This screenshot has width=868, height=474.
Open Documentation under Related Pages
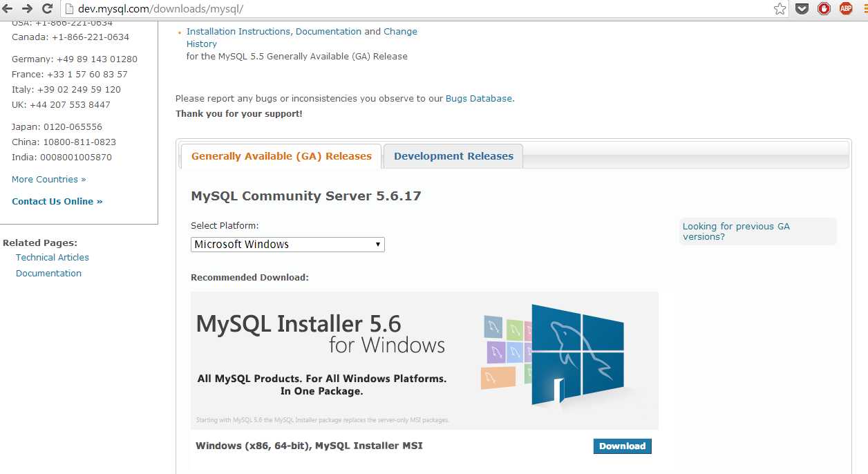[48, 274]
